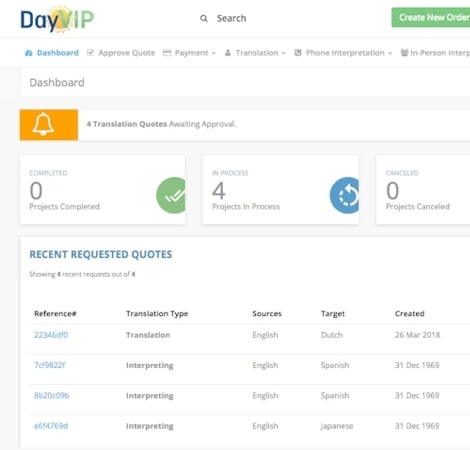Open quote reference e6f4769d
470x450 pixels.
[x=51, y=426]
